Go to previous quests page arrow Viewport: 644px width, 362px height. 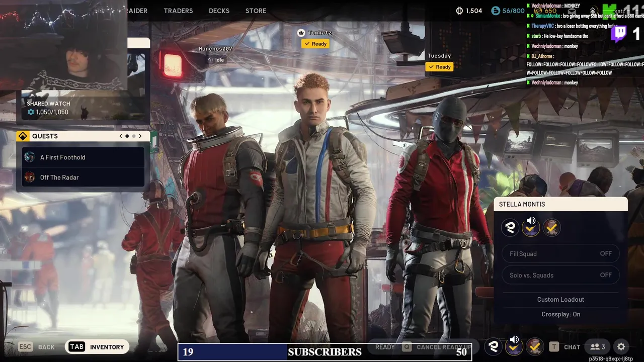click(121, 136)
